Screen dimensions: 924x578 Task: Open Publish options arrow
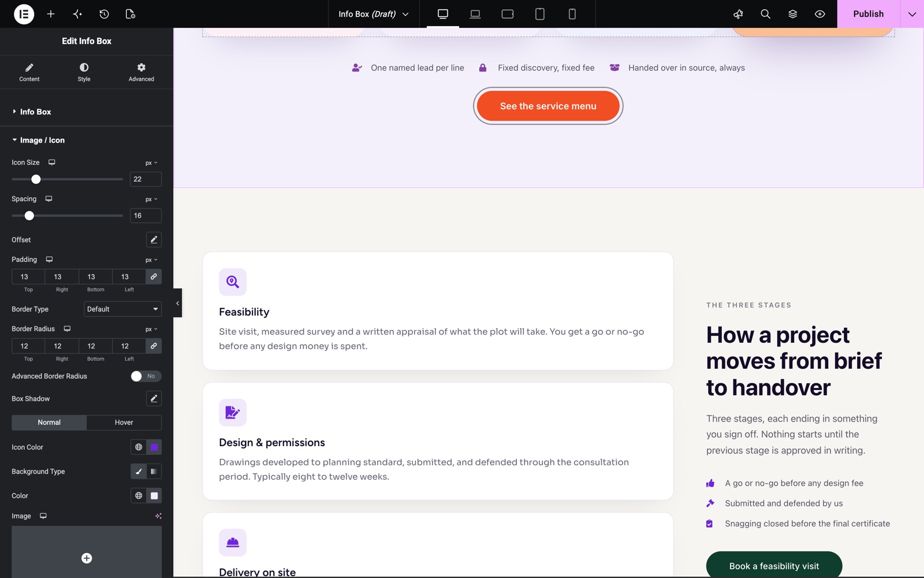pos(912,14)
